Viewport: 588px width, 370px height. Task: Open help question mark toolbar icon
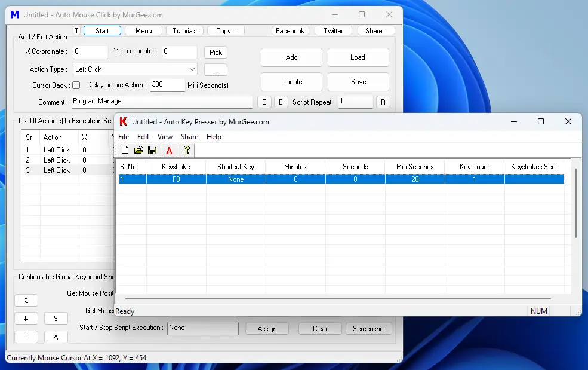pyautogui.click(x=187, y=150)
